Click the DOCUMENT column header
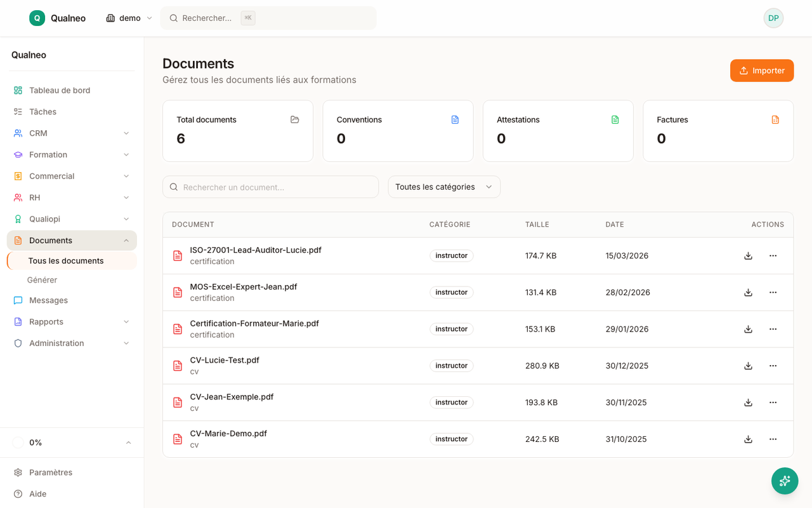The height and width of the screenshot is (508, 812). [193, 225]
